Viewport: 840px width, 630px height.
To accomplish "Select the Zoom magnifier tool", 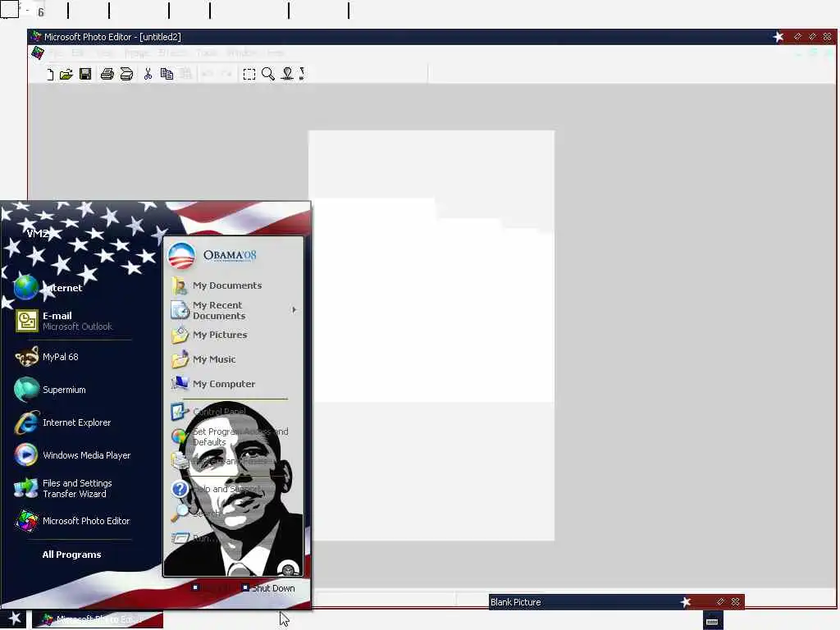I will 268,75.
